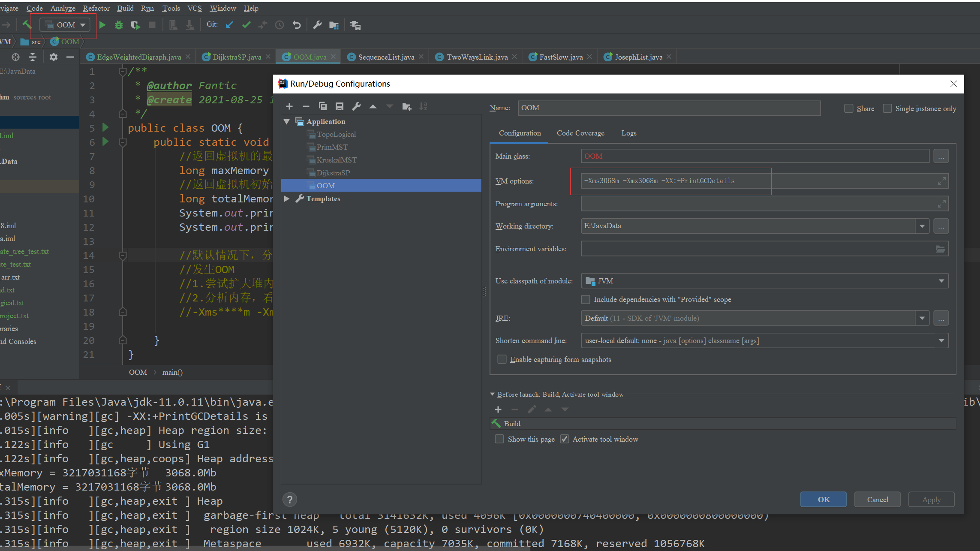980x551 pixels.
Task: Switch to the Code Coverage tab
Action: (x=580, y=133)
